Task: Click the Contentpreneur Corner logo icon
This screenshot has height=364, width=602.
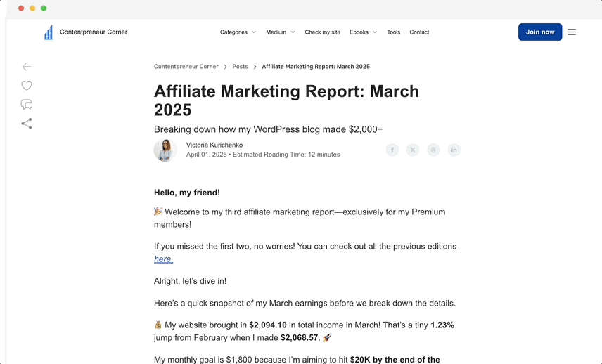Action: [49, 32]
